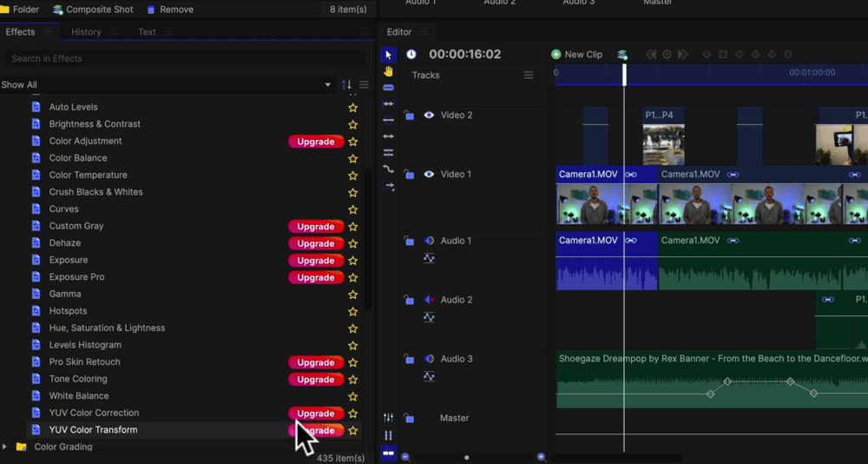
Task: Select the Hand tool
Action: pyautogui.click(x=388, y=71)
